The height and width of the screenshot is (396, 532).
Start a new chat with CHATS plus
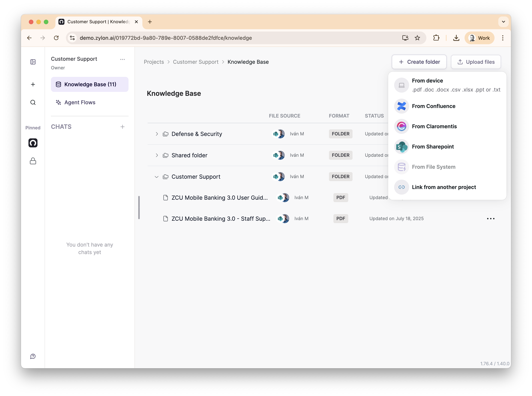pyautogui.click(x=122, y=127)
